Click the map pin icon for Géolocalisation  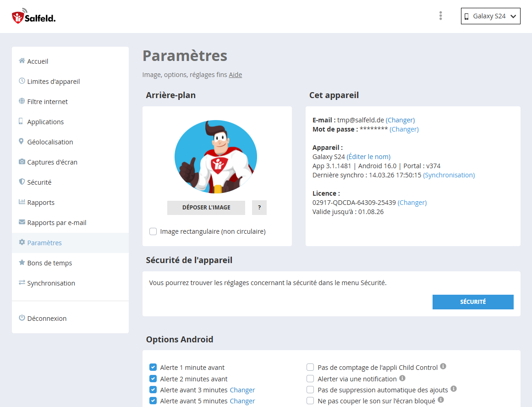tap(21, 142)
